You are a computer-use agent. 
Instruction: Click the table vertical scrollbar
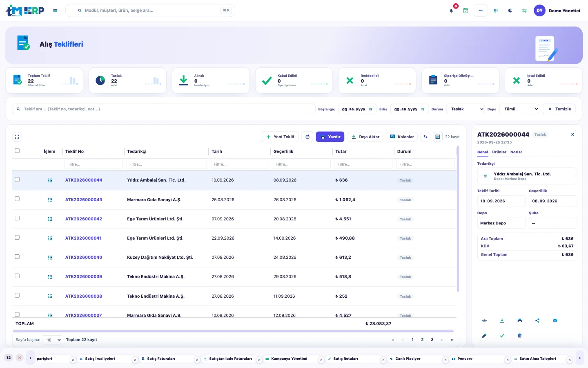pos(458,219)
